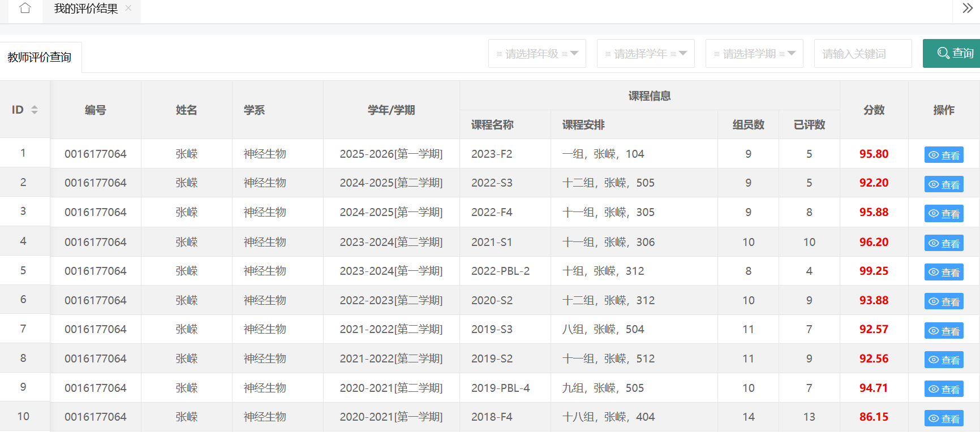
Task: Click term cell 2023-2024[第一学期]
Action: tap(392, 271)
